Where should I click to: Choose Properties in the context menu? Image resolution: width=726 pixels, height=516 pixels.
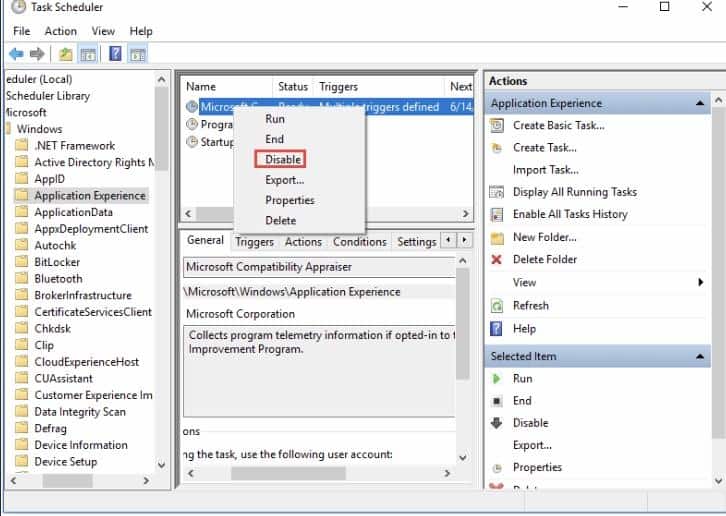289,200
